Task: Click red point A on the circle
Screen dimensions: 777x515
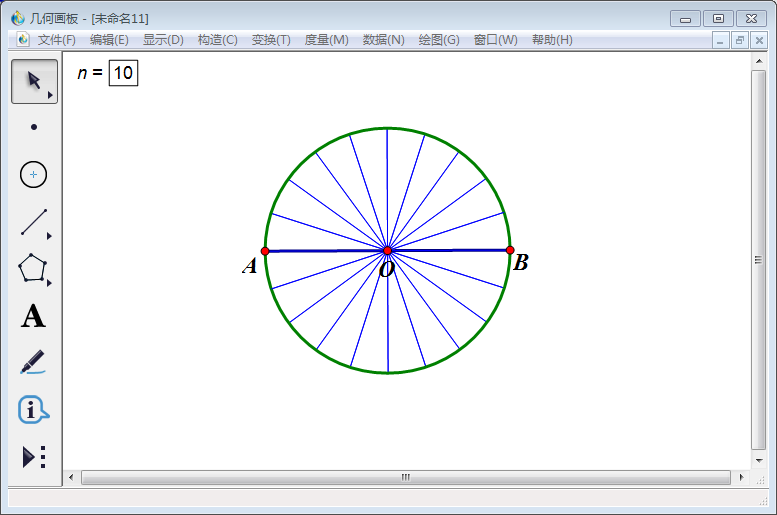Action: [x=265, y=251]
